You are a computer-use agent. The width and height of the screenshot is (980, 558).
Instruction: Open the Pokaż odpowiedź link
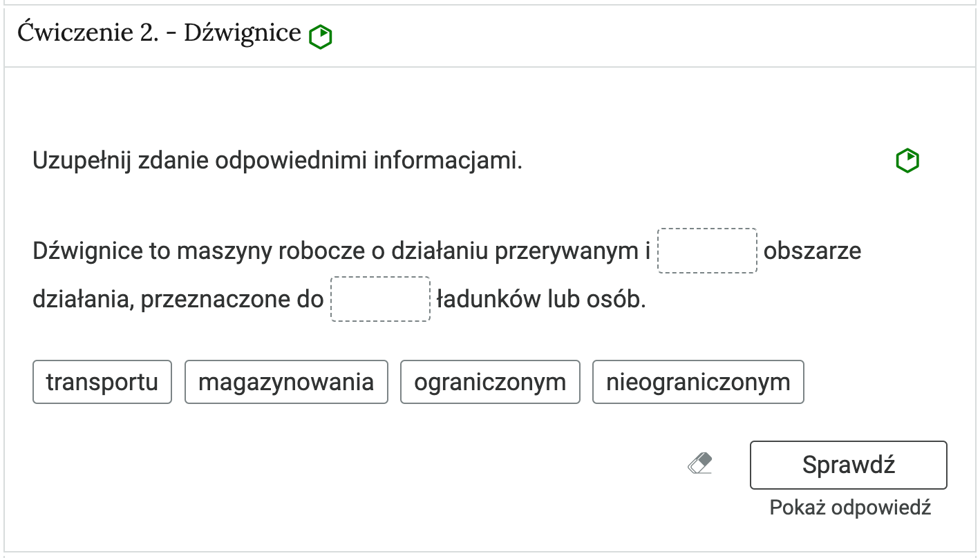tap(850, 508)
